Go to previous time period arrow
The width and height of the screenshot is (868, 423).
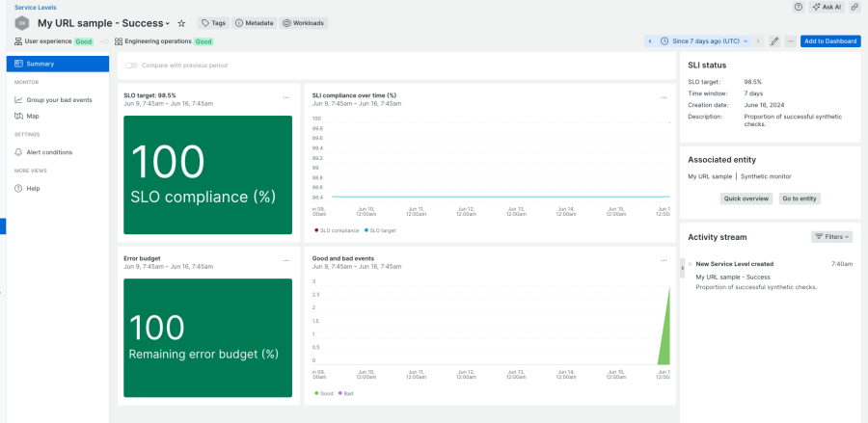coord(650,41)
